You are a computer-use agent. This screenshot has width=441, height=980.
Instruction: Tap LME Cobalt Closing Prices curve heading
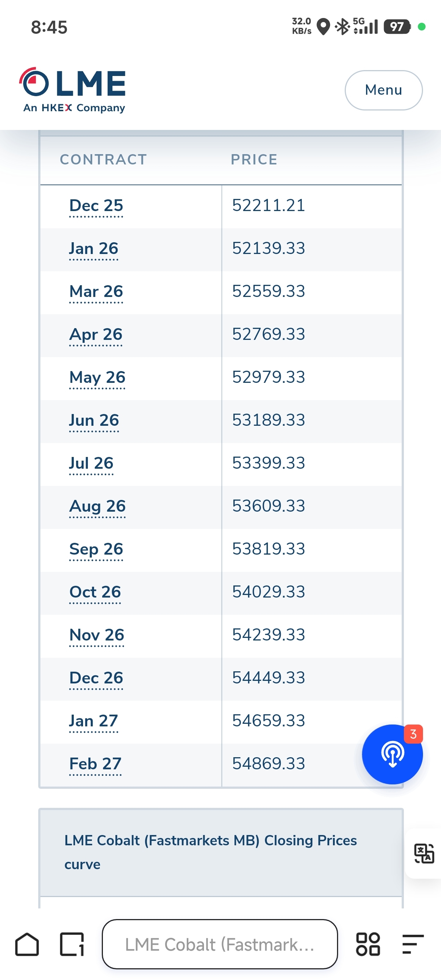tap(210, 852)
